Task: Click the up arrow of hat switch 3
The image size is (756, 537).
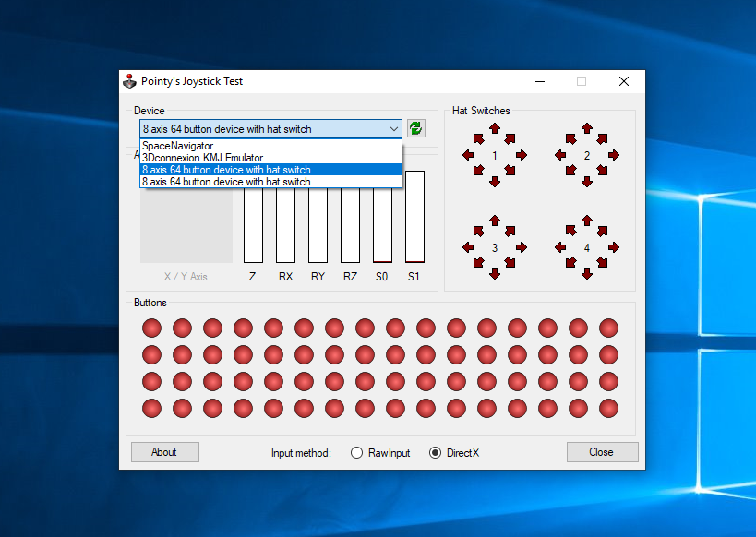Action: tap(495, 221)
